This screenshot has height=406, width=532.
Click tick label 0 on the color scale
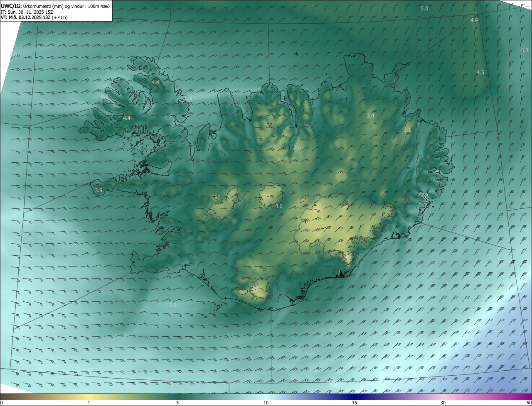[2, 403]
